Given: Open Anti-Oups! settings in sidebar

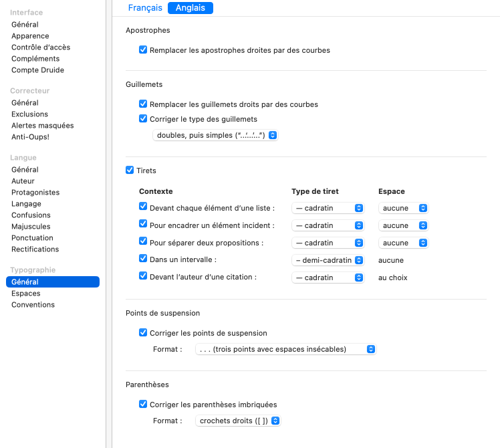Looking at the screenshot, I should click(31, 137).
